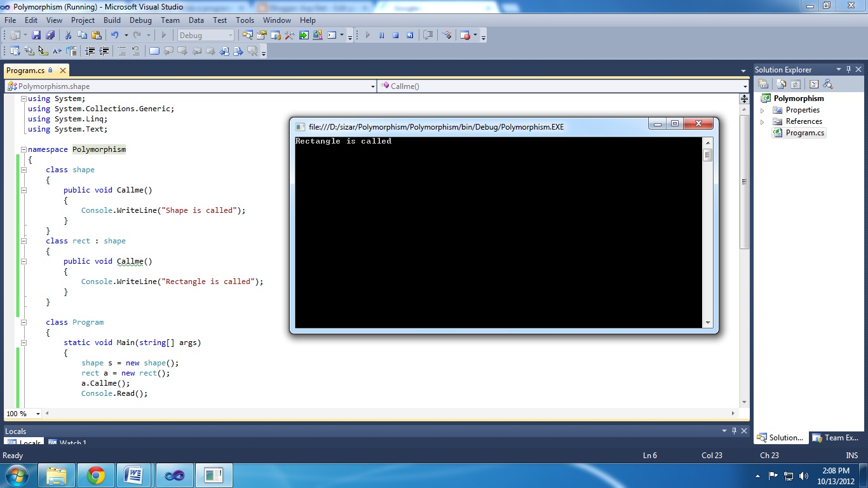Click the Paste clipboard icon

pos(97,35)
